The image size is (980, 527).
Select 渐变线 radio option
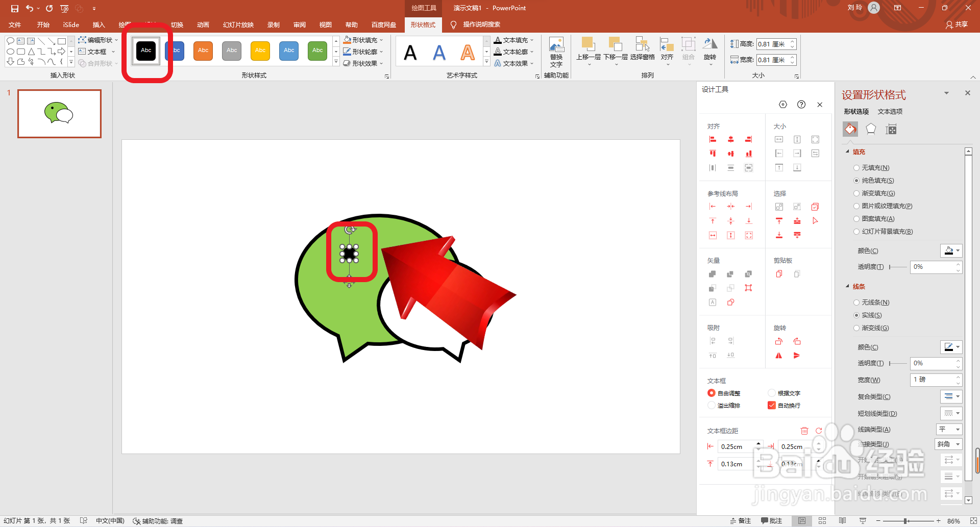856,328
